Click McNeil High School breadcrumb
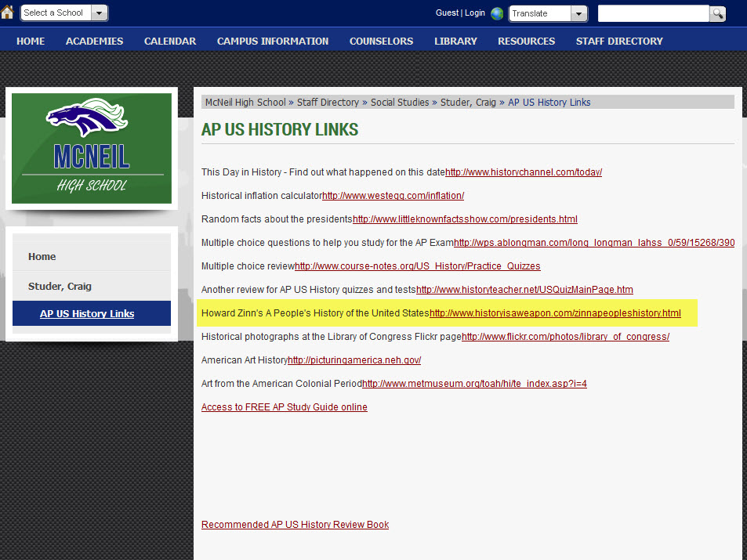 pos(245,102)
